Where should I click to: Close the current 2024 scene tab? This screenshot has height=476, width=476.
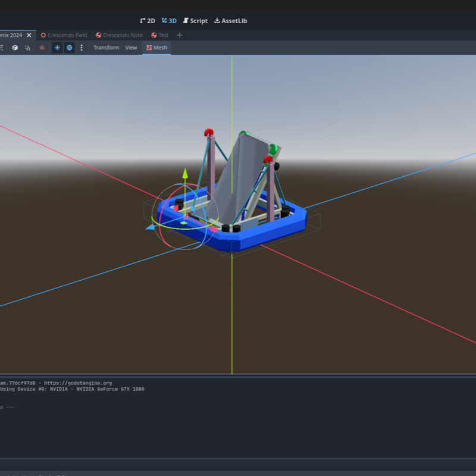point(29,35)
